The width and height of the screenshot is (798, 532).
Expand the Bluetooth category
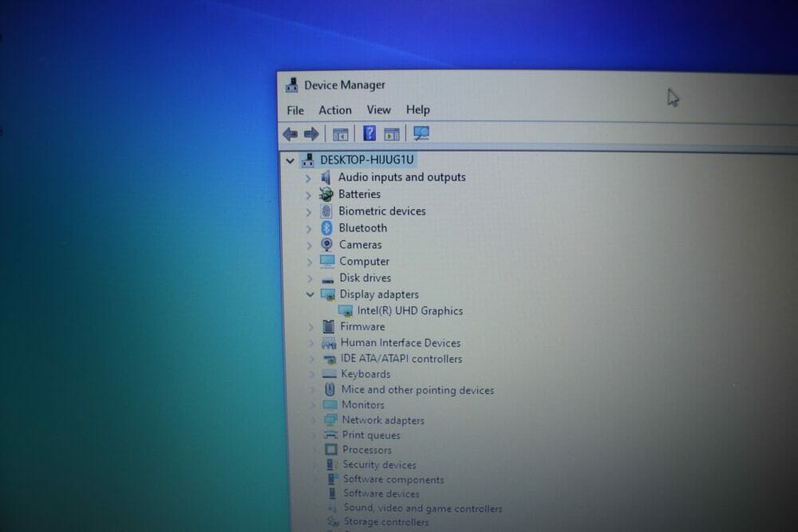point(308,229)
